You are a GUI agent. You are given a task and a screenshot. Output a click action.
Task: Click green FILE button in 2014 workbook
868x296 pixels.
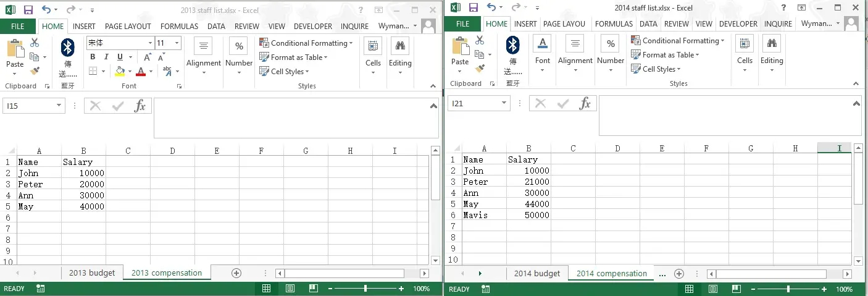click(x=462, y=24)
